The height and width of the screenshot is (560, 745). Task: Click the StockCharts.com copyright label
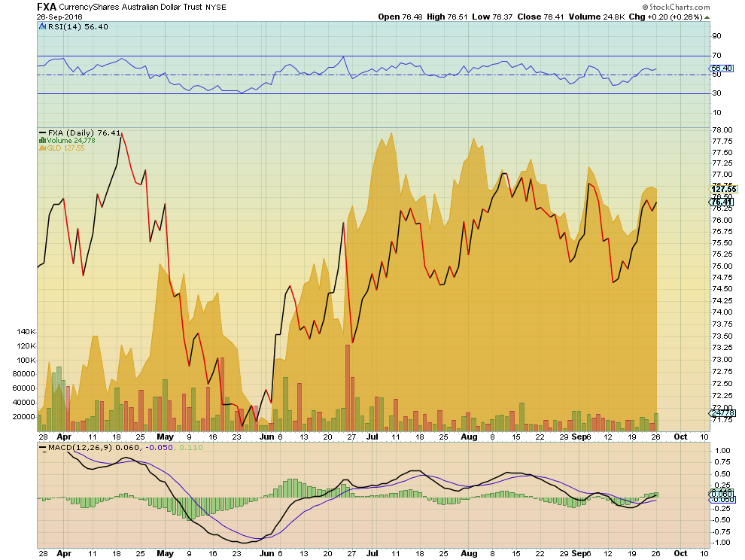[676, 7]
